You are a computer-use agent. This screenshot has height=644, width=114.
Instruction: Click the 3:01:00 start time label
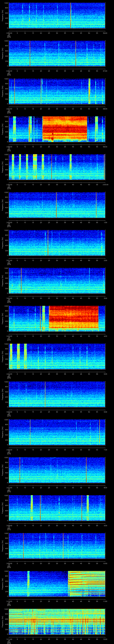tap(9, 260)
